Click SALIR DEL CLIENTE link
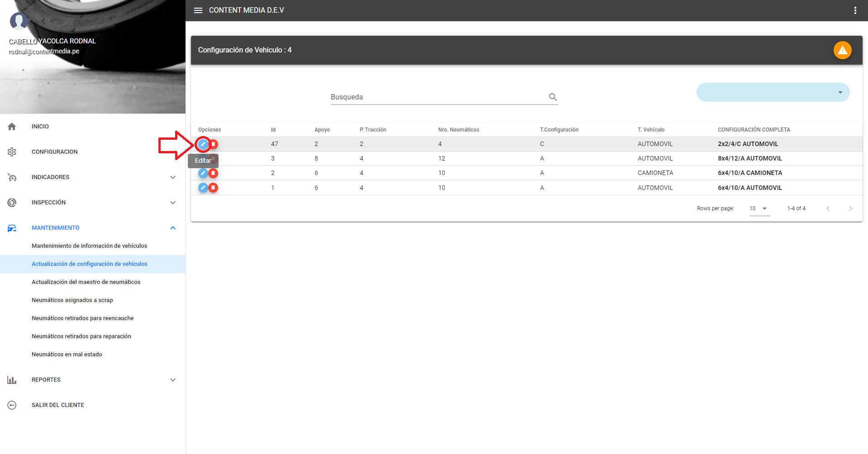Viewport: 868px width, 454px height. point(58,405)
